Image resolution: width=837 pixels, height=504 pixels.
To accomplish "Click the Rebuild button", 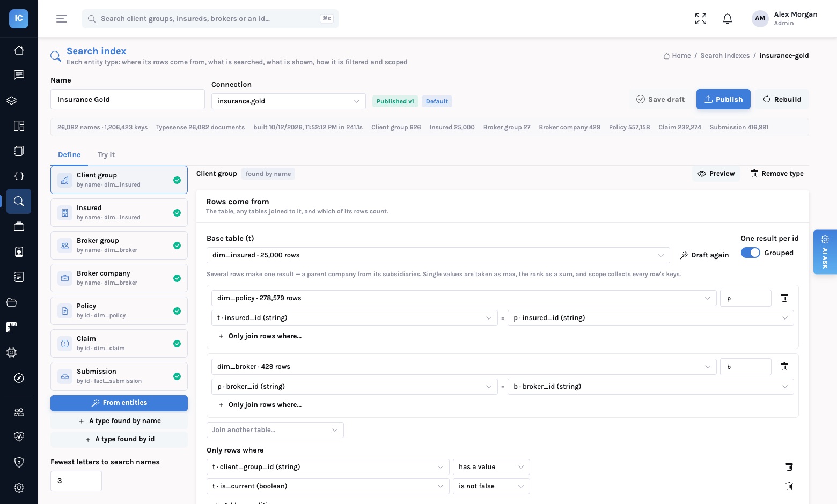I will pyautogui.click(x=782, y=99).
